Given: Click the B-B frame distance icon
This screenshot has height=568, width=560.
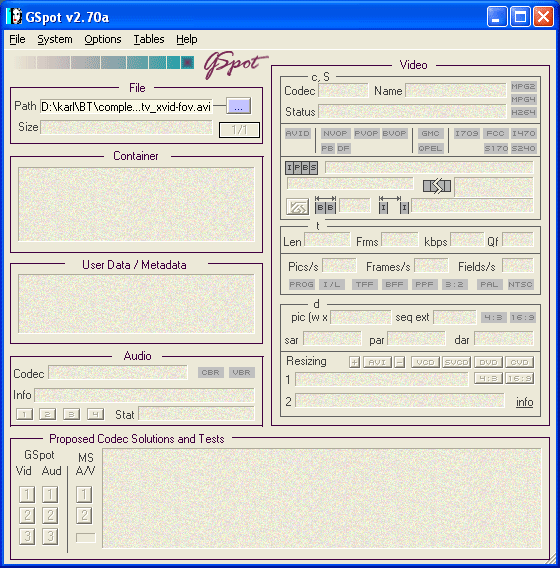Looking at the screenshot, I should point(325,205).
